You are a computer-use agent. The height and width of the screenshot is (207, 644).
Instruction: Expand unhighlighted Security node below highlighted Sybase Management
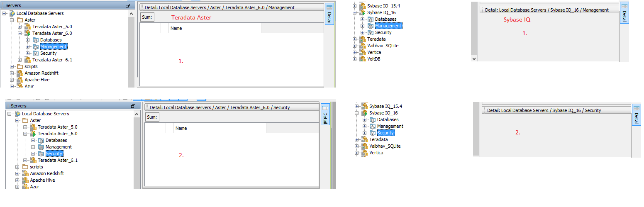pyautogui.click(x=363, y=32)
